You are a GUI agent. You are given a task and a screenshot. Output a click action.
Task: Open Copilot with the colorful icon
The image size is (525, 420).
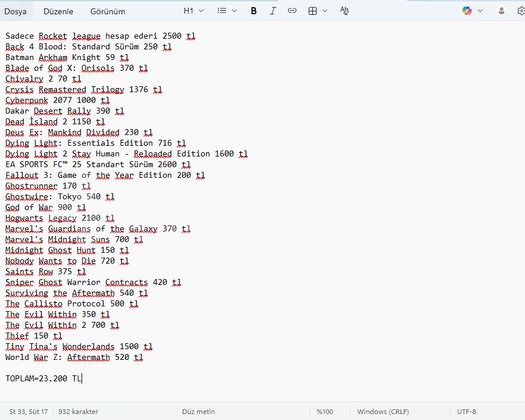click(x=467, y=11)
